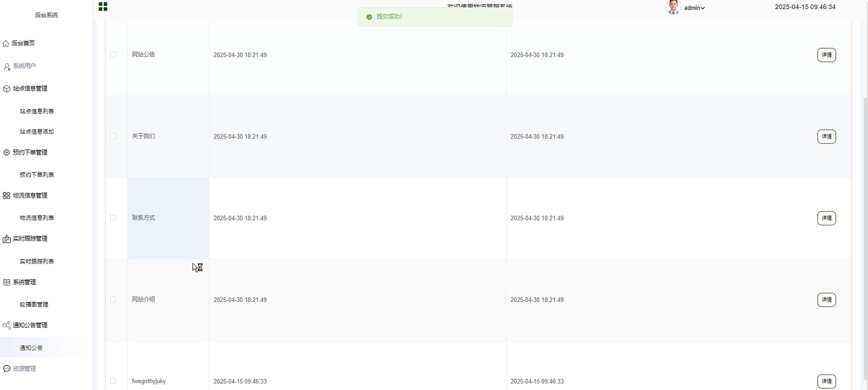Select the 联系方式 row checkbox
The height and width of the screenshot is (390, 868).
pyautogui.click(x=113, y=218)
